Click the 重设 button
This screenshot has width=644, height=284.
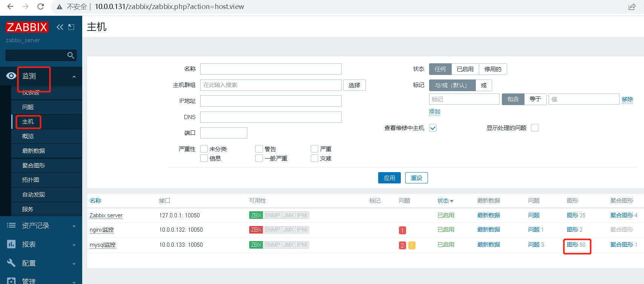[x=417, y=178]
